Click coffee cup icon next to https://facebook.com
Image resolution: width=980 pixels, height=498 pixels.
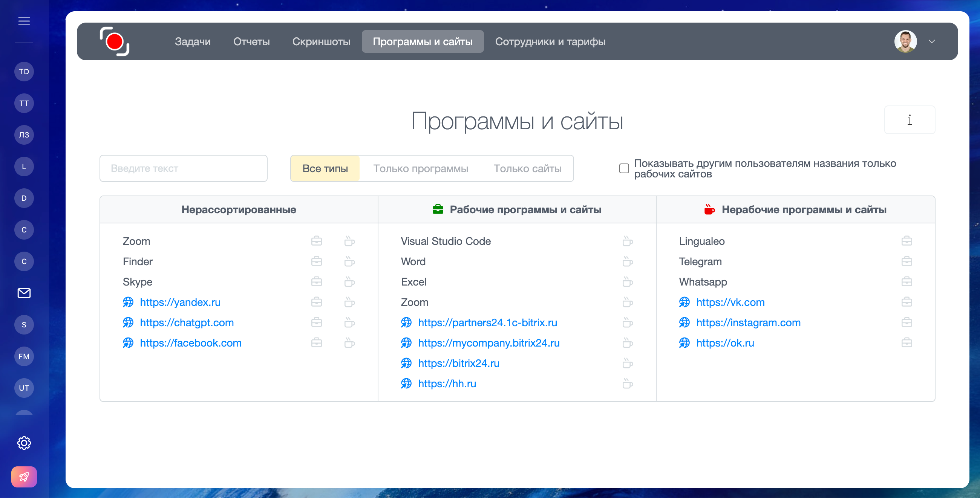coord(349,343)
